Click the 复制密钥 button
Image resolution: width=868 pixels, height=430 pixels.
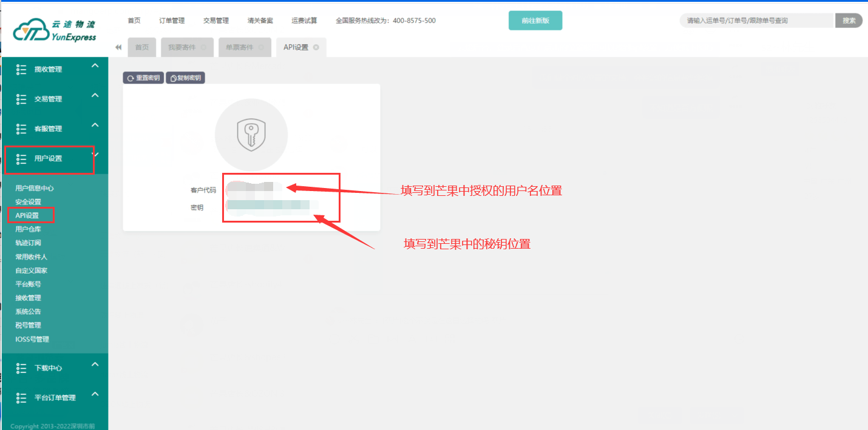coord(186,78)
